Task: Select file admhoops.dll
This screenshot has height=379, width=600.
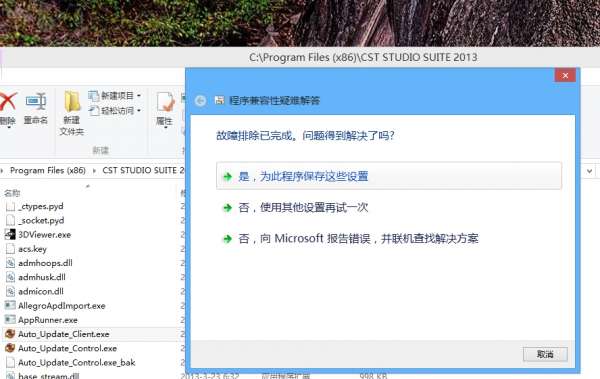Action: click(45, 263)
